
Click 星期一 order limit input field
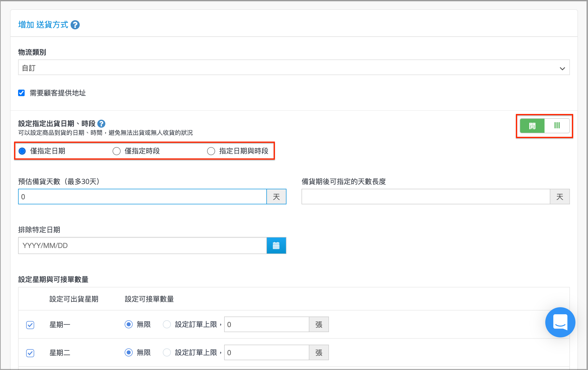(267, 324)
